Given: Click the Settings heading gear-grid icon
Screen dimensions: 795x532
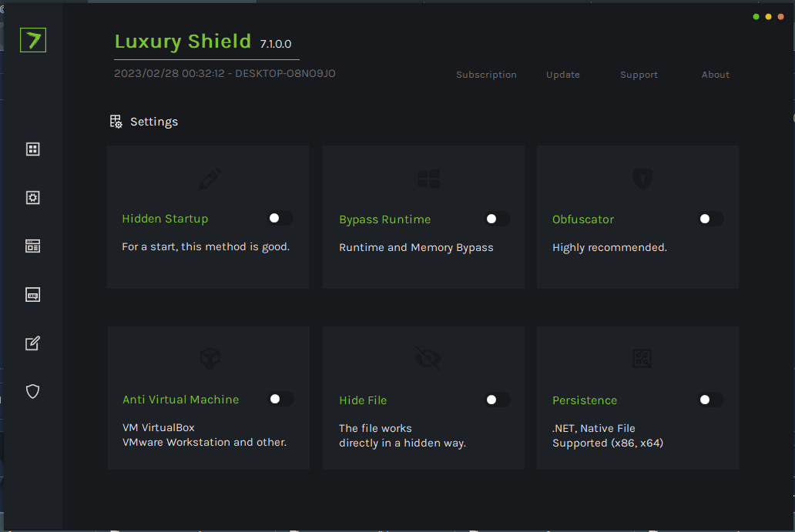Looking at the screenshot, I should point(116,122).
